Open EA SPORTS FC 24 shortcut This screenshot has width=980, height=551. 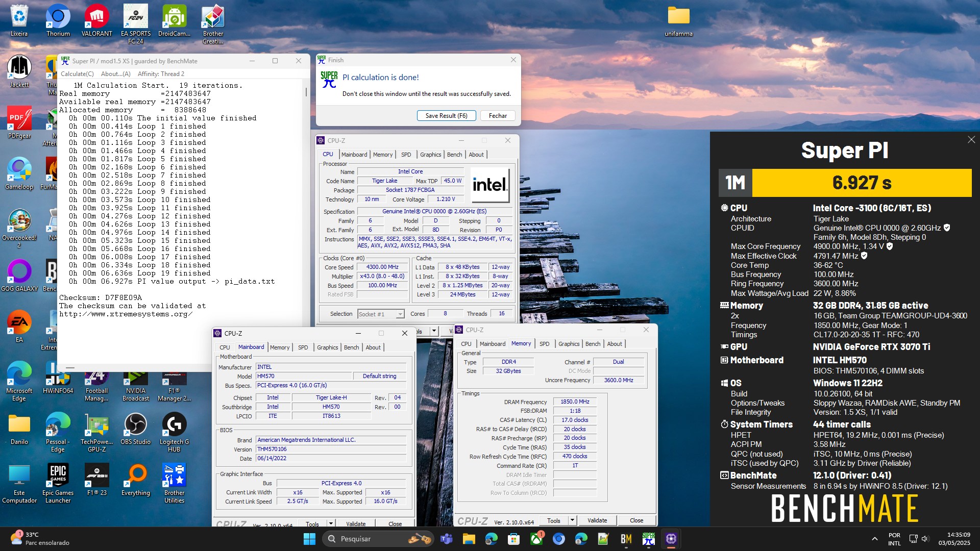point(136,23)
